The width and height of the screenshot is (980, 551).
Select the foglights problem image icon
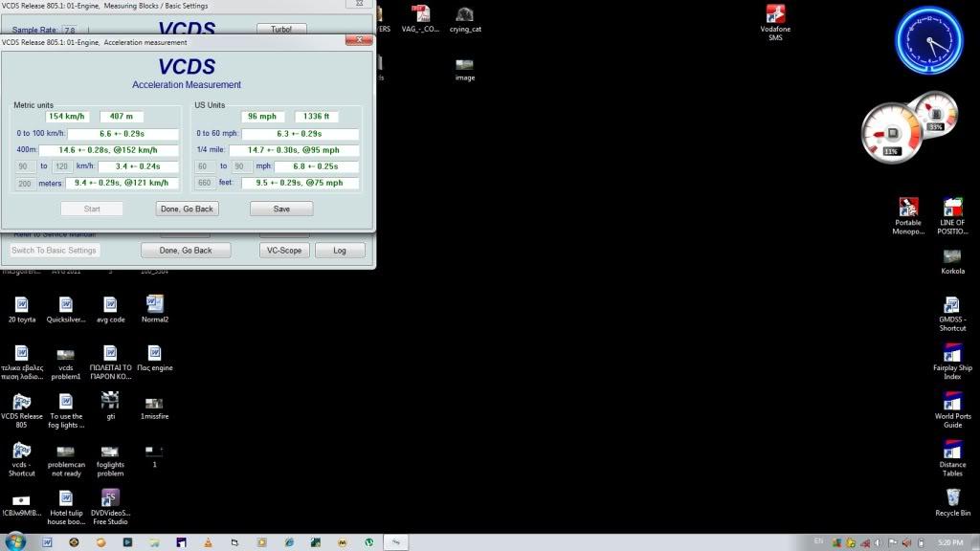tap(111, 461)
